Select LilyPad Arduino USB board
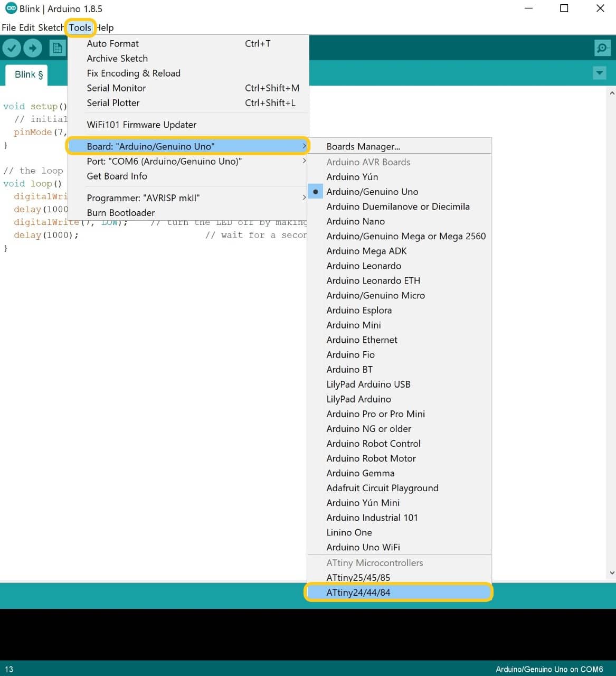 (x=399, y=384)
